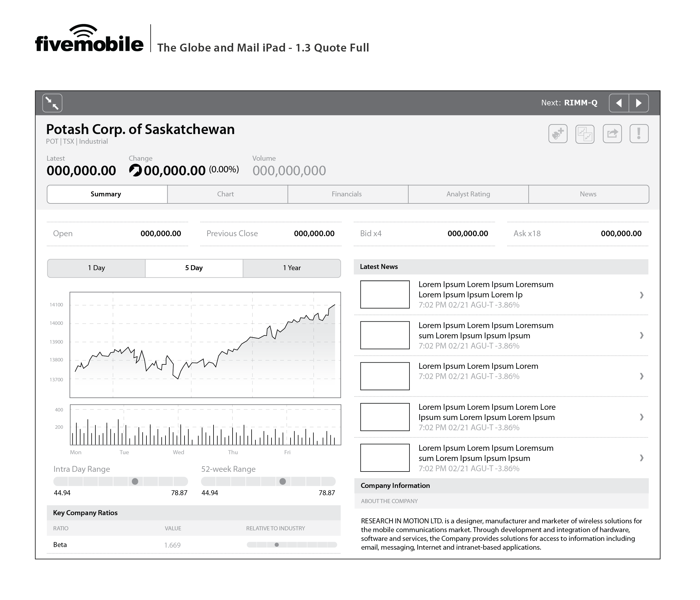
Task: Open the Analyst Rating tab
Action: click(x=468, y=194)
